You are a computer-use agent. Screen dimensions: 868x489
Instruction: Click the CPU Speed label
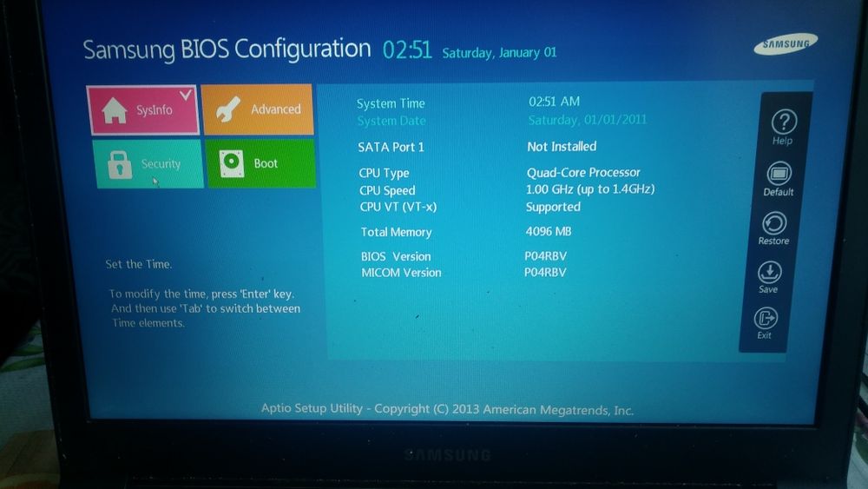(x=387, y=190)
